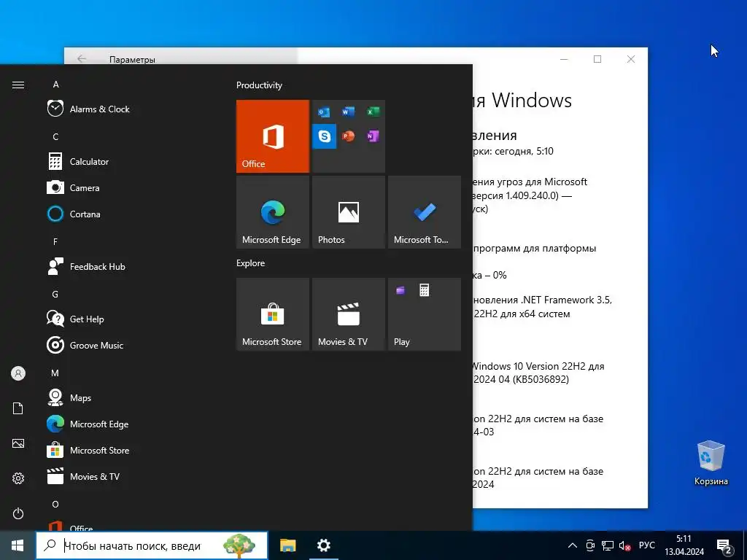747x560 pixels.
Task: Open Get Help app
Action: [x=130, y=319]
